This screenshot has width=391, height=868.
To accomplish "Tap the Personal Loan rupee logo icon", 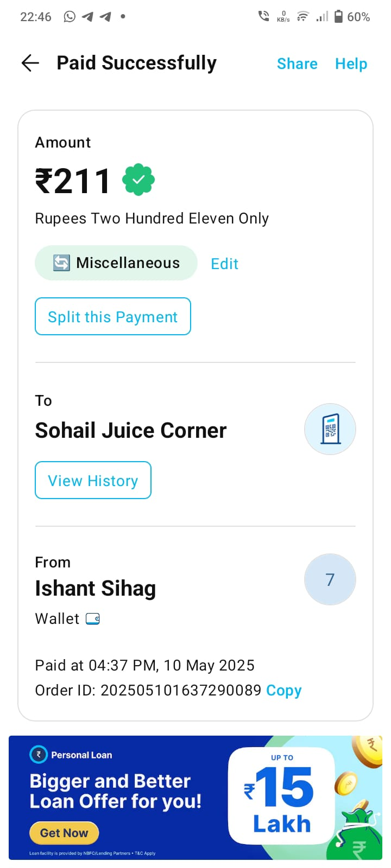I will tap(39, 755).
